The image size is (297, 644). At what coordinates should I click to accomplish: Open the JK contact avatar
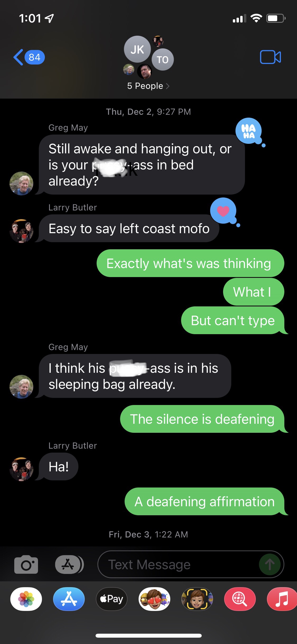click(137, 49)
